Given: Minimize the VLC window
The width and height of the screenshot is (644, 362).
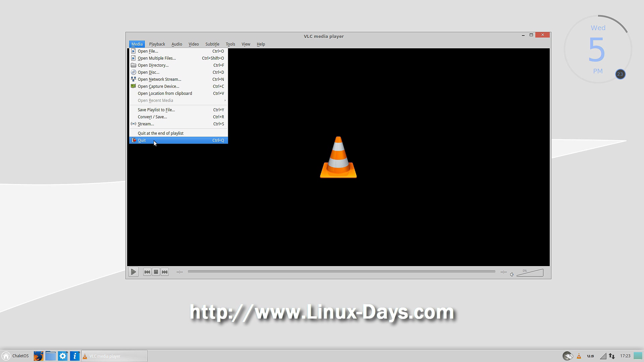Looking at the screenshot, I should [523, 35].
